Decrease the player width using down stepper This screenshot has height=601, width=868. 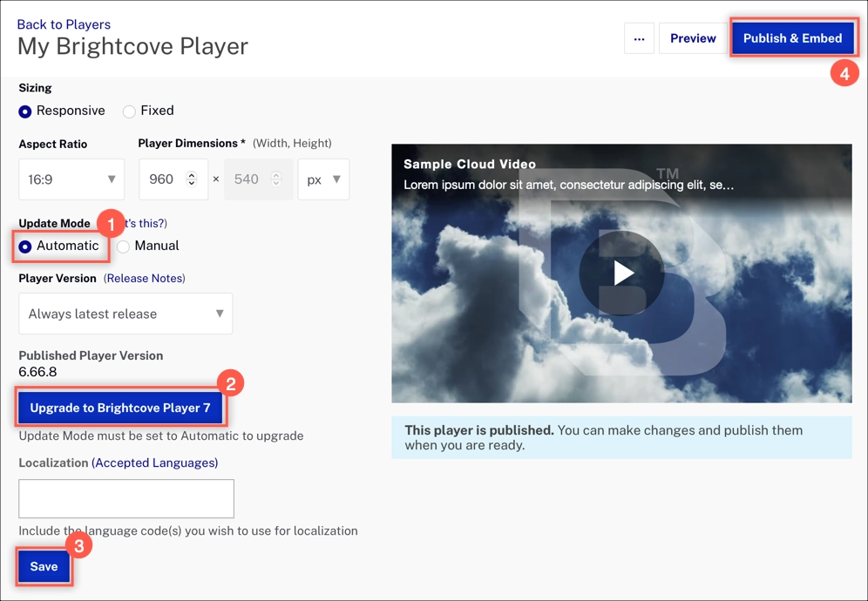[x=192, y=183]
